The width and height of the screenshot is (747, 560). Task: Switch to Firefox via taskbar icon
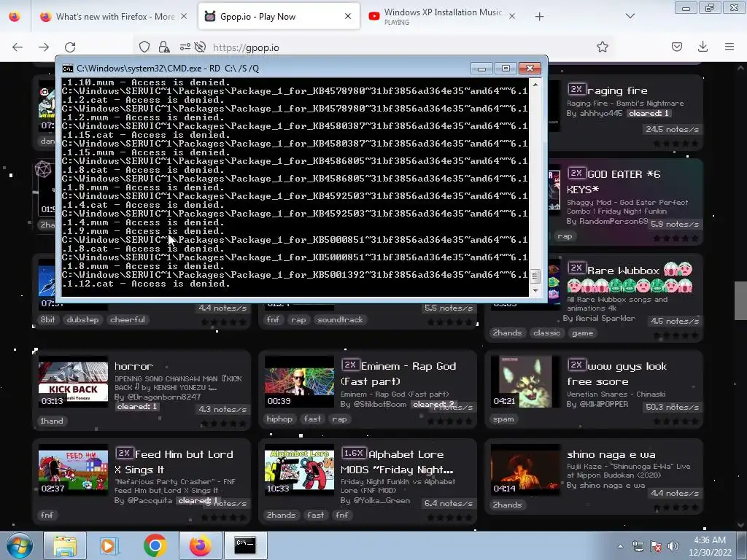tap(200, 545)
